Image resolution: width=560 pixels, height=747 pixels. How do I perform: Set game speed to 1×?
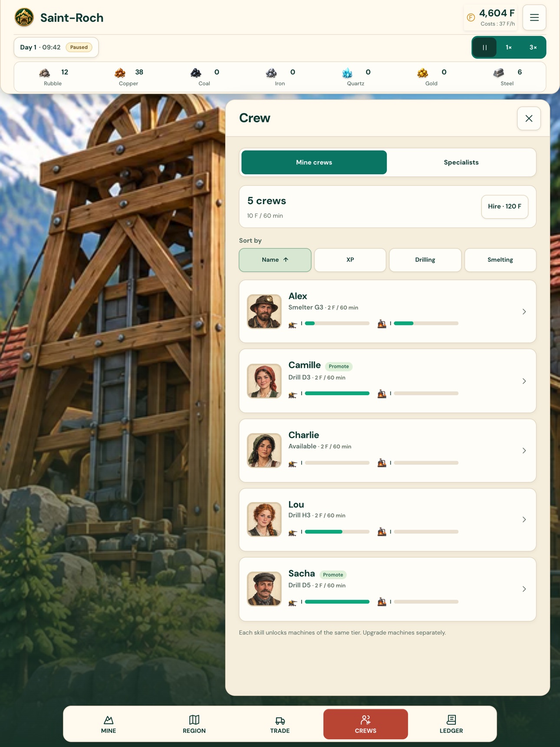508,47
